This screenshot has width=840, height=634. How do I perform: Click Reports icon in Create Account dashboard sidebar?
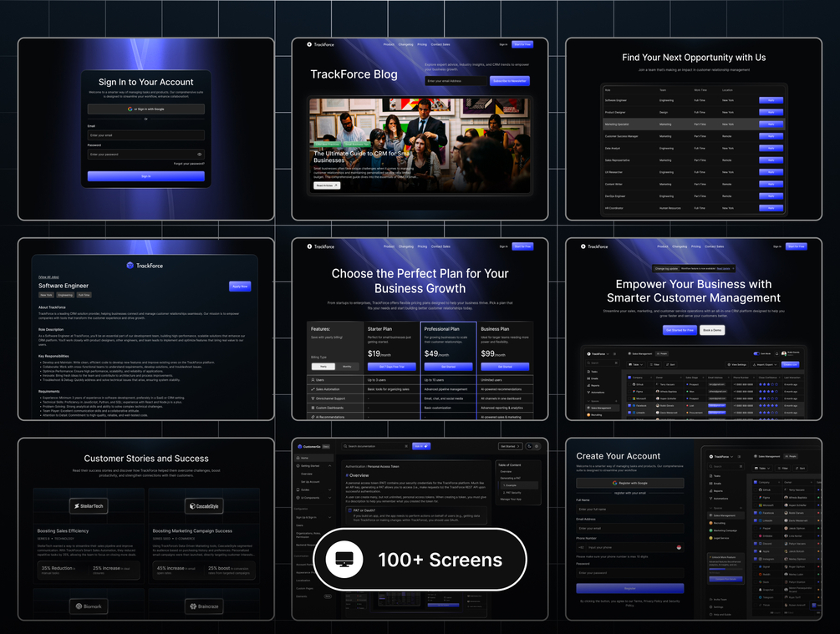click(711, 490)
